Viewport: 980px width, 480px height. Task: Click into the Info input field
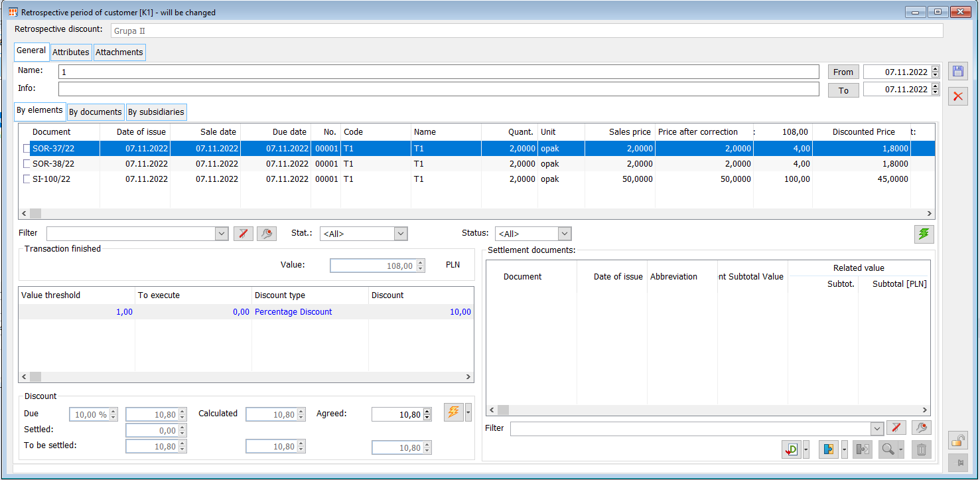(439, 89)
